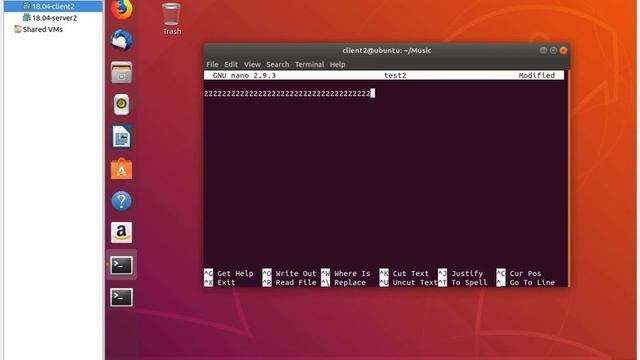Open the Help question mark icon
Image resolution: width=640 pixels, height=360 pixels.
click(x=122, y=201)
